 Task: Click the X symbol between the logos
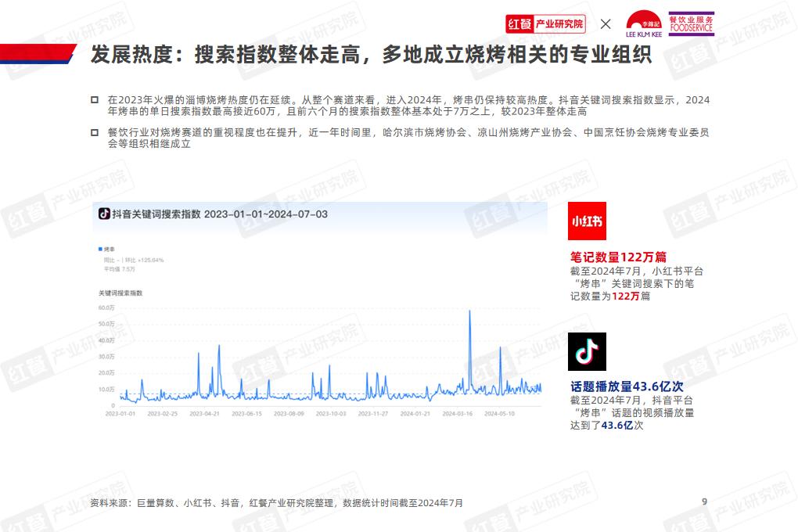tap(606, 24)
